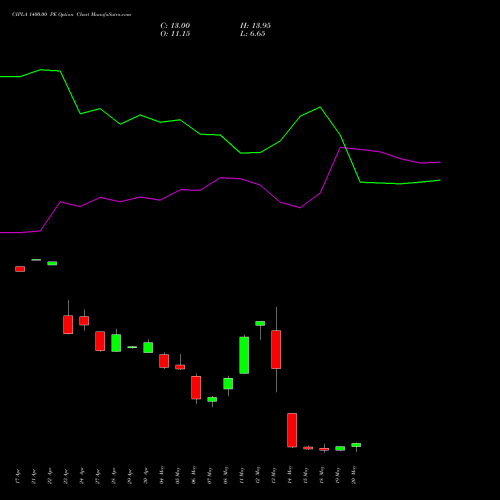Viewport: 500px width, 500px height.
Task: Select the tall green candle for 11 May
Action: (x=244, y=355)
